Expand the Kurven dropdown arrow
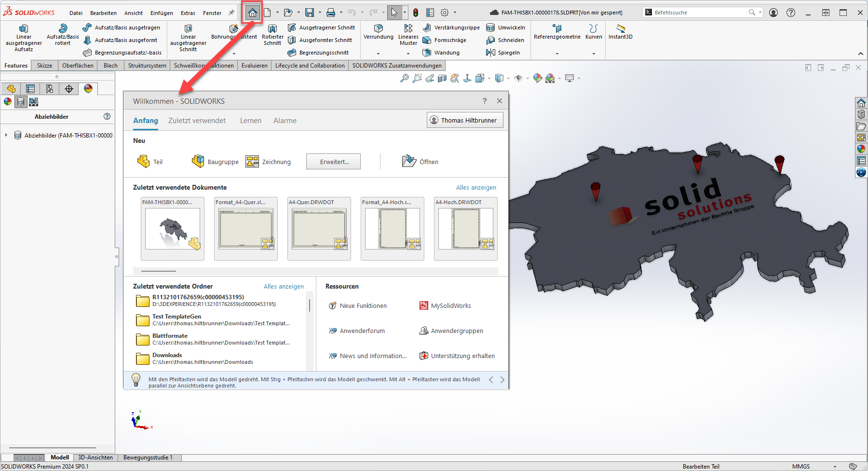The width and height of the screenshot is (868, 471). (x=594, y=54)
